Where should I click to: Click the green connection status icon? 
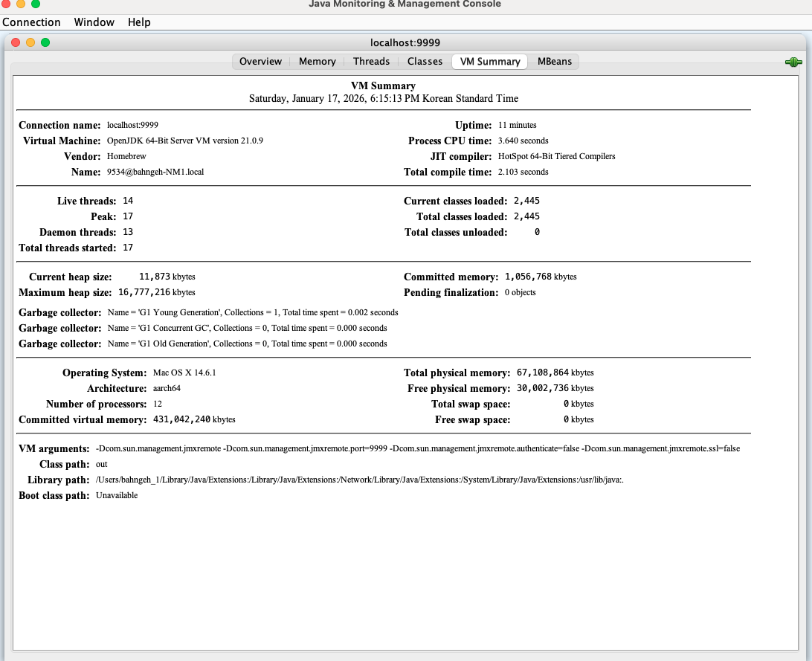pos(793,62)
